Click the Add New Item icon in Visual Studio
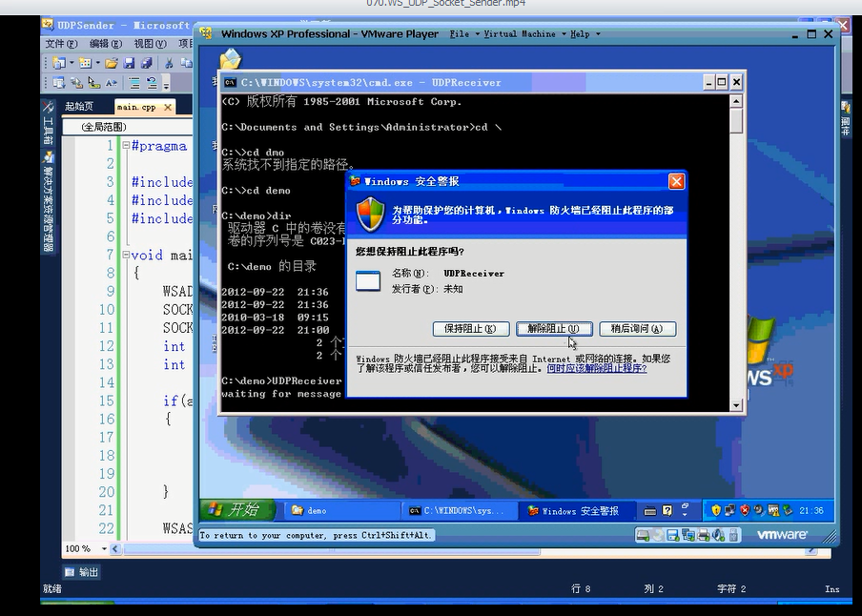 85,63
